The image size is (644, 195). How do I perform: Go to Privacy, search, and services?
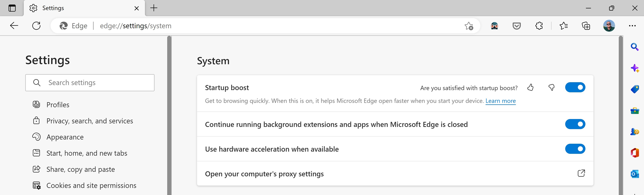[90, 121]
